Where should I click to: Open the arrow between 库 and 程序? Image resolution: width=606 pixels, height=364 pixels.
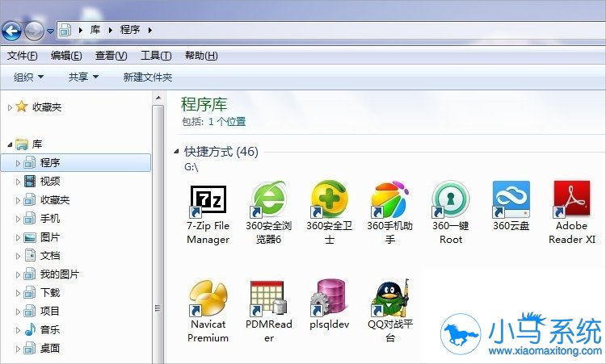pos(111,30)
